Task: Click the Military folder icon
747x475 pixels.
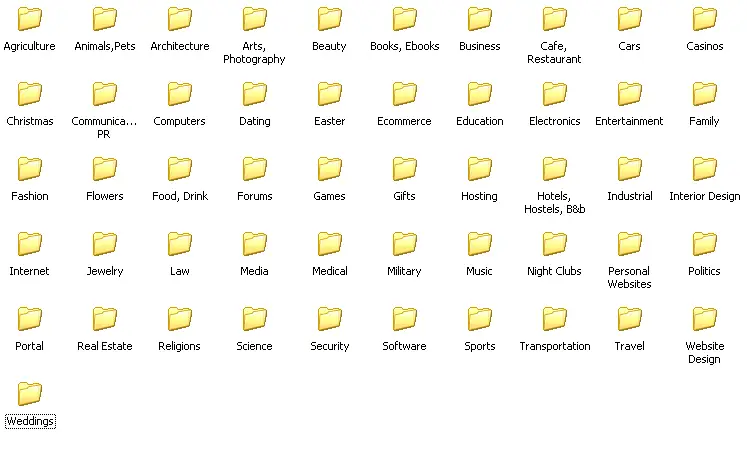Action: 404,244
